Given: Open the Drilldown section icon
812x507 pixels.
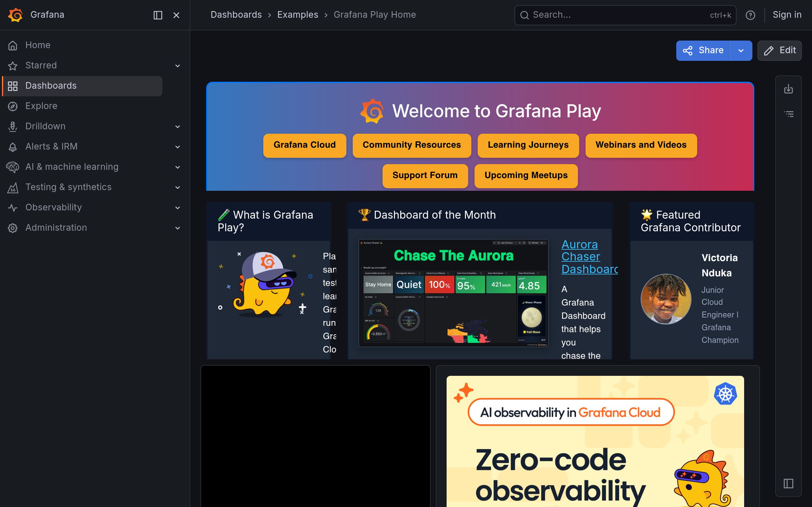Looking at the screenshot, I should [13, 126].
